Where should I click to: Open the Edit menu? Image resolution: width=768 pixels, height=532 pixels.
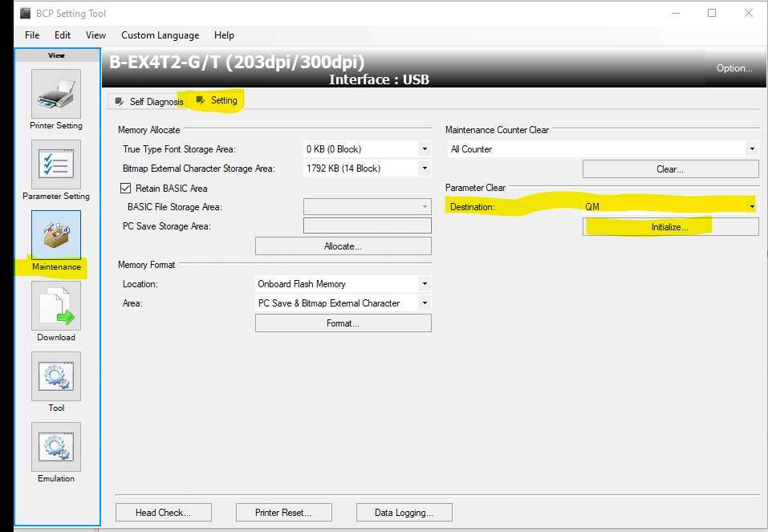pos(63,35)
